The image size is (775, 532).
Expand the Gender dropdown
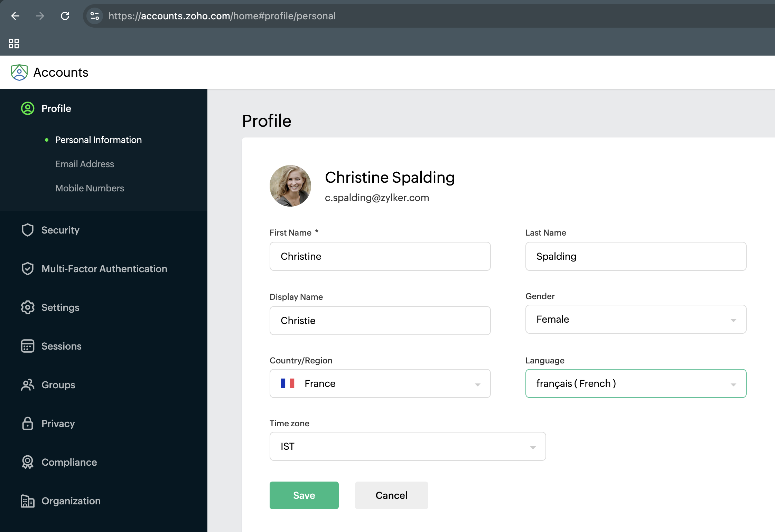[635, 319]
